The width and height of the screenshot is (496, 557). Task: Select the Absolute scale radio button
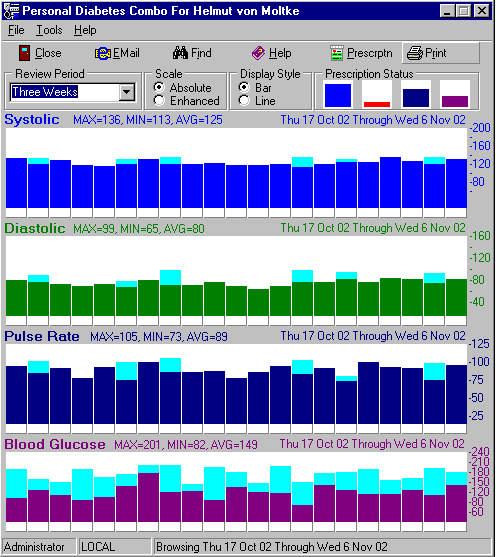coord(159,87)
